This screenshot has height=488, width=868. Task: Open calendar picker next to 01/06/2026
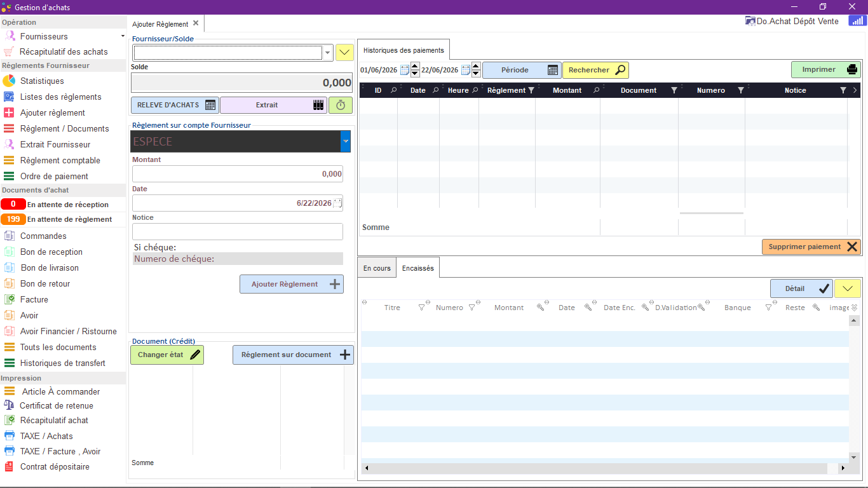tap(404, 70)
